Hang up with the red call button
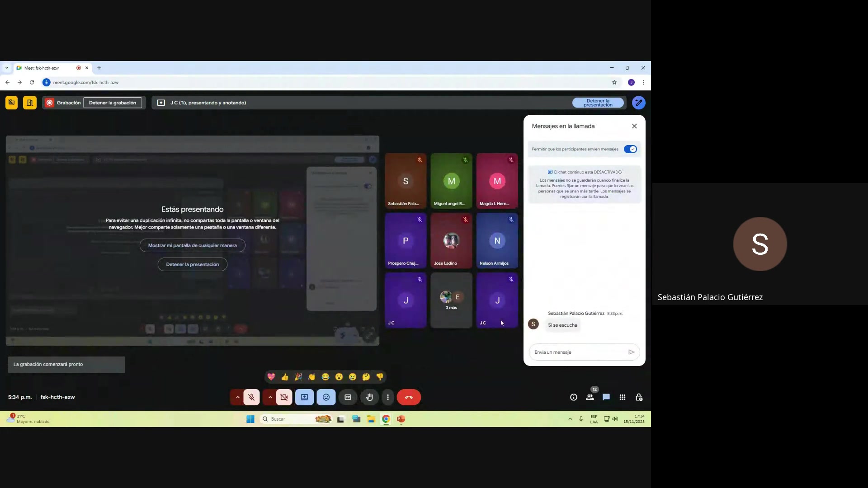This screenshot has width=868, height=488. pos(409,397)
